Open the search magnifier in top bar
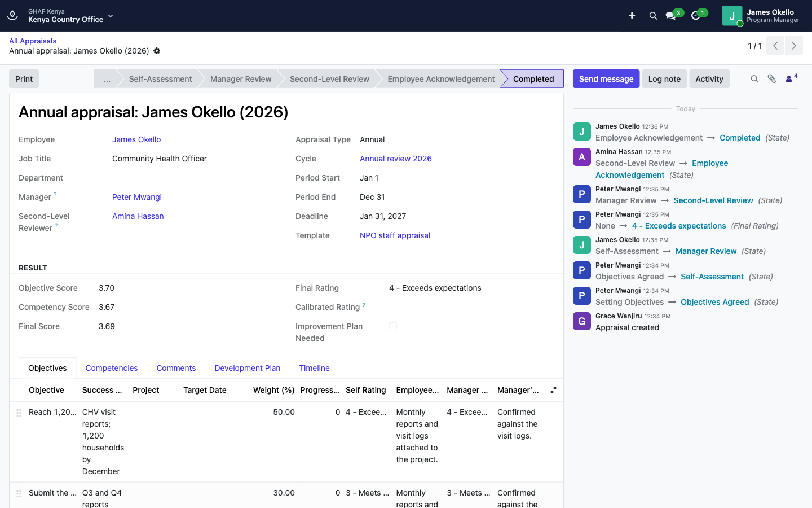The image size is (812, 508). pyautogui.click(x=653, y=16)
